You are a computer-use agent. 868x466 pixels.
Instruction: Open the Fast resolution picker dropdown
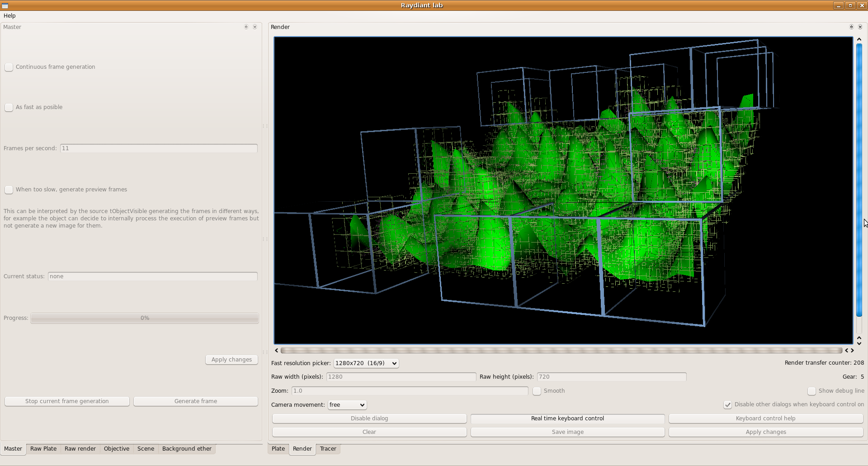coord(366,363)
